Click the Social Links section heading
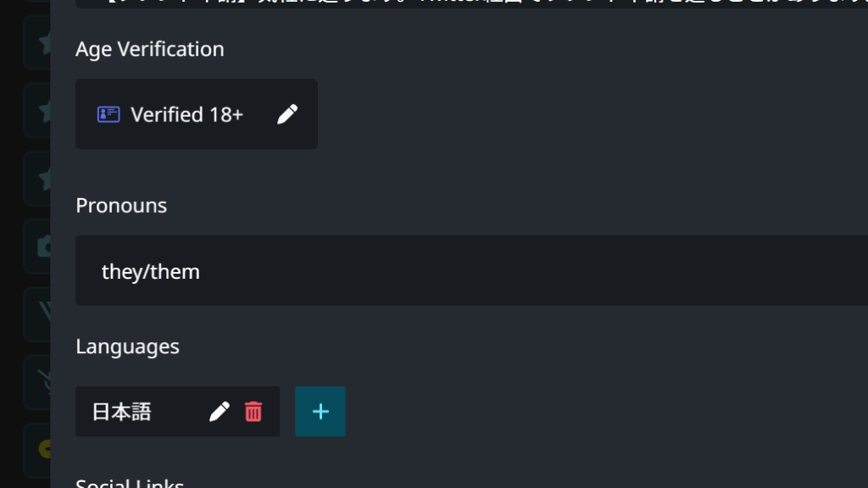This screenshot has height=488, width=868. point(130,482)
